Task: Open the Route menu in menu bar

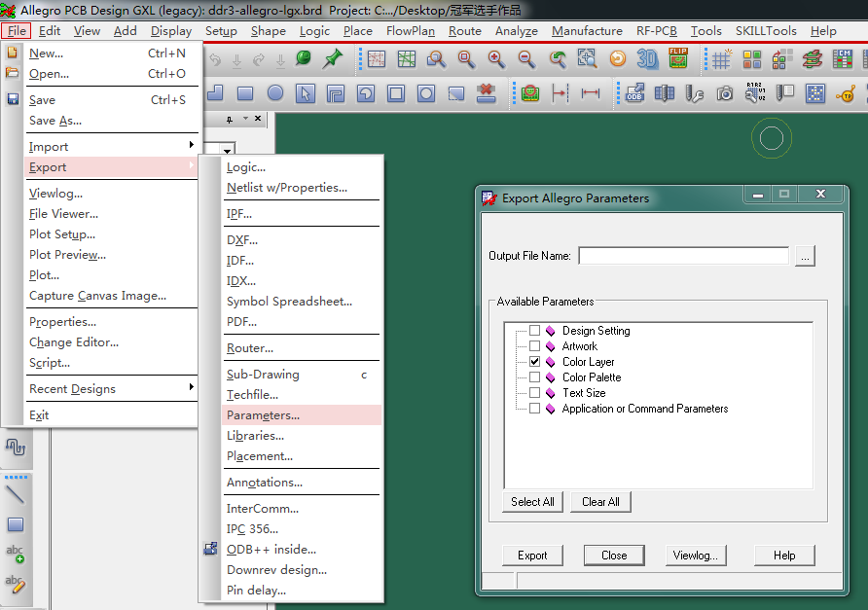Action: (x=464, y=31)
